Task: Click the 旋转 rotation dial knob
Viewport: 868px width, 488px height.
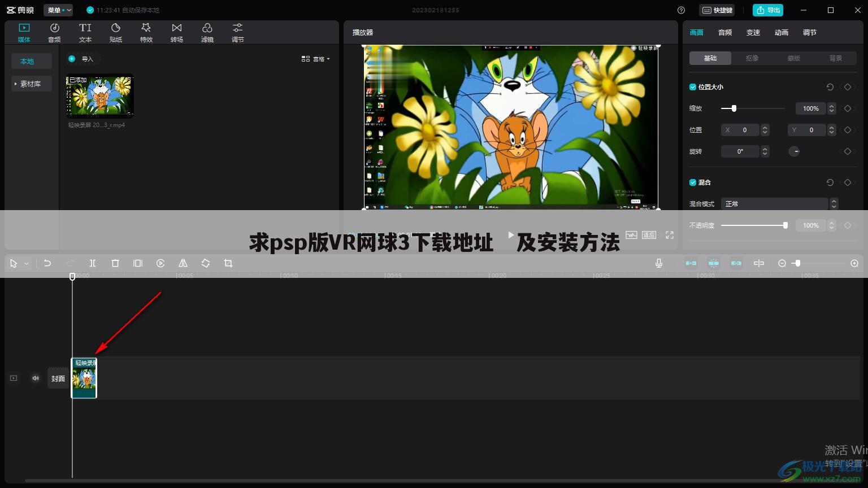Action: 794,151
